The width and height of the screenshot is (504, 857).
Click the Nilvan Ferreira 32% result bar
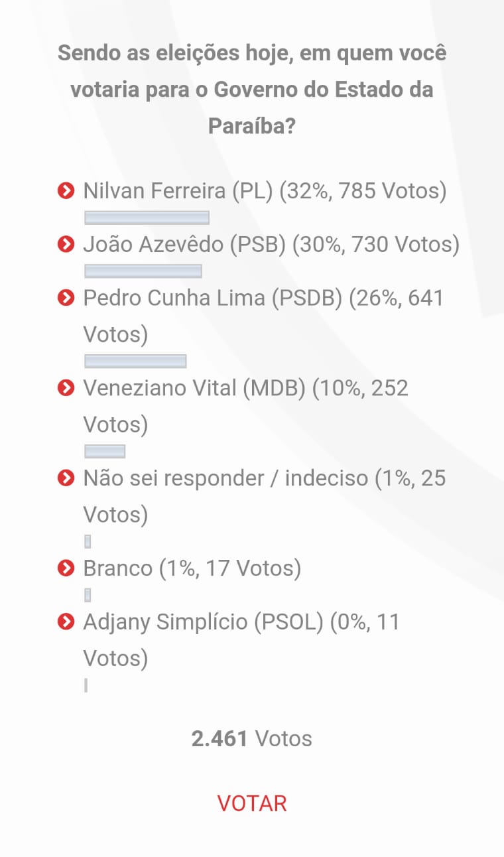click(147, 218)
